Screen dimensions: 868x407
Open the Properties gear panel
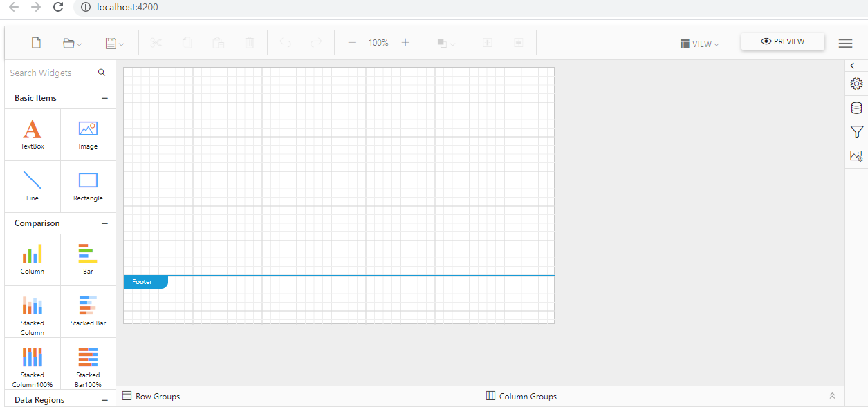(x=856, y=84)
